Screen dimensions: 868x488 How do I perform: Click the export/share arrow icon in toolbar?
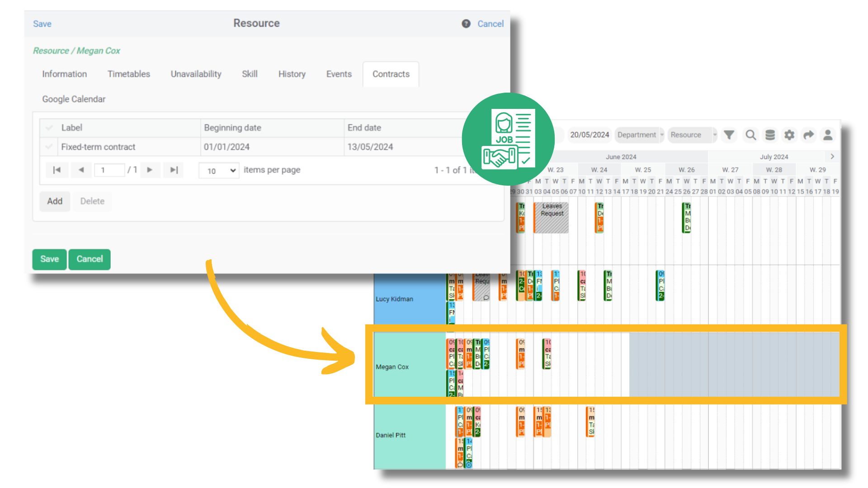coord(810,135)
